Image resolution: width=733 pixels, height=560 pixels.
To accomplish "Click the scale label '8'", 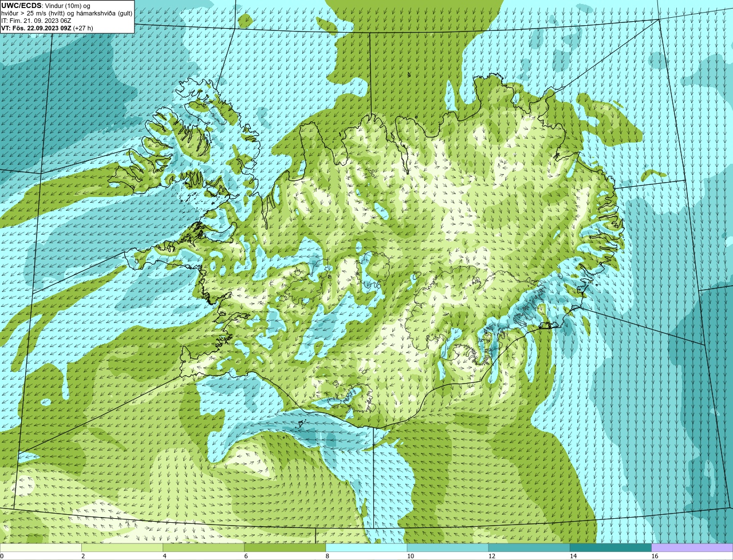I will [x=327, y=556].
